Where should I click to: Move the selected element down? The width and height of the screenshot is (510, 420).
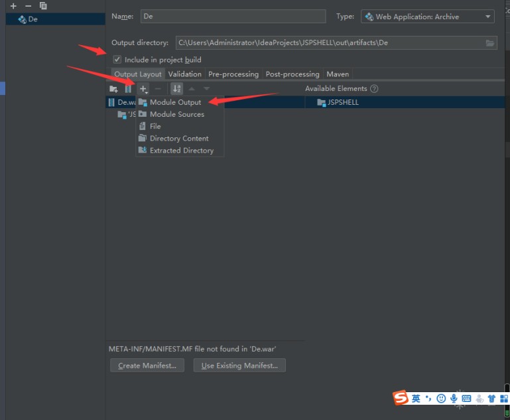(206, 89)
